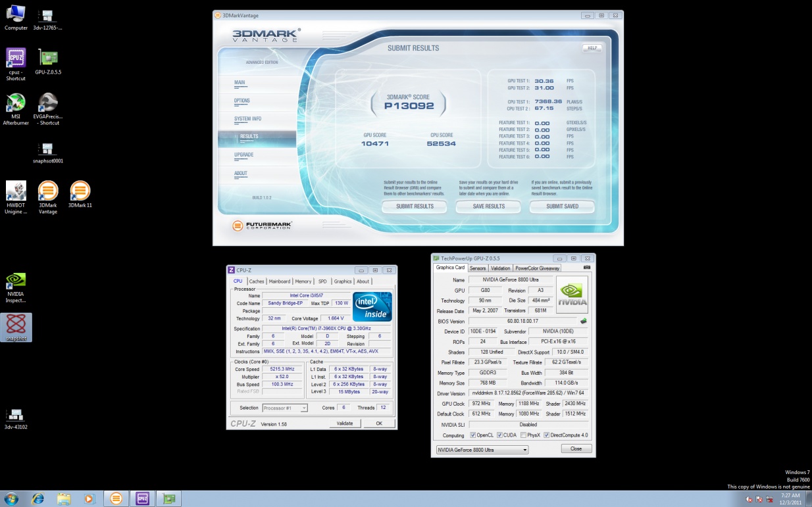Screen dimensions: 812x507
Task: Open Internet Explorer from the taskbar
Action: coord(37,498)
